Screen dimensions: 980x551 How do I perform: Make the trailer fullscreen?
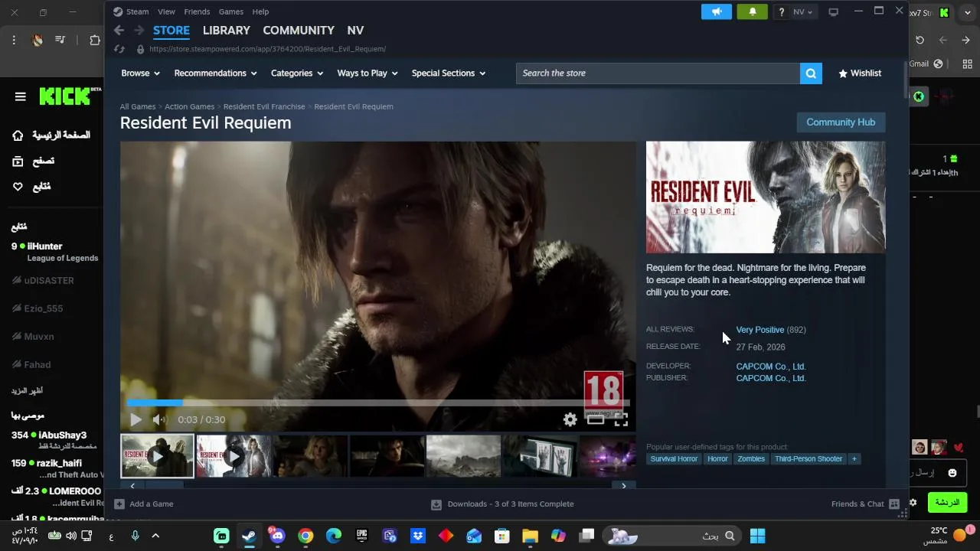(x=621, y=419)
